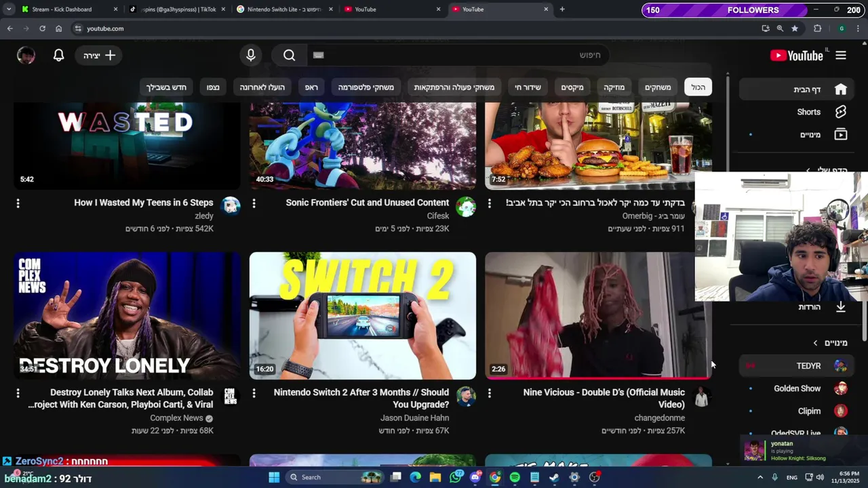Open downloads (הורדות) in sidebar

(x=822, y=307)
